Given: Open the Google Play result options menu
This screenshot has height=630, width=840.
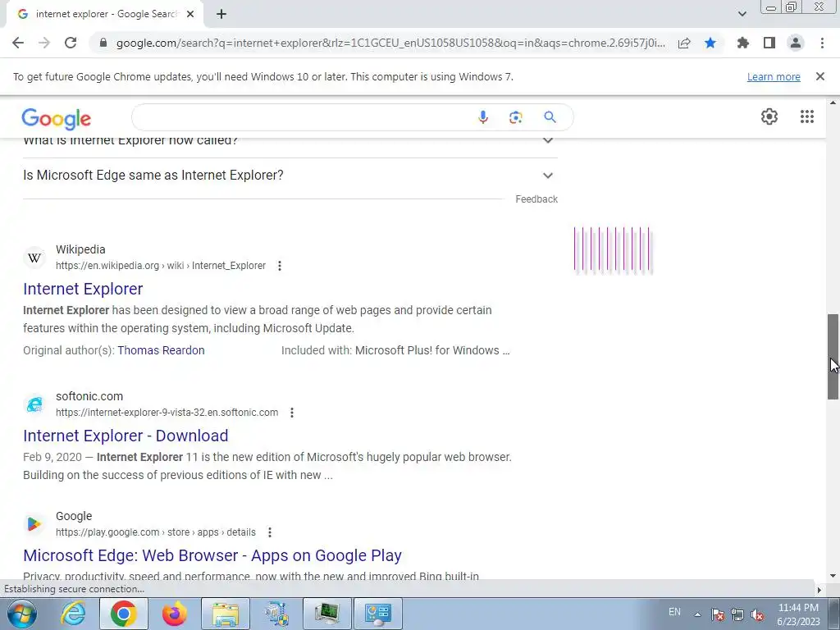Looking at the screenshot, I should pyautogui.click(x=269, y=532).
